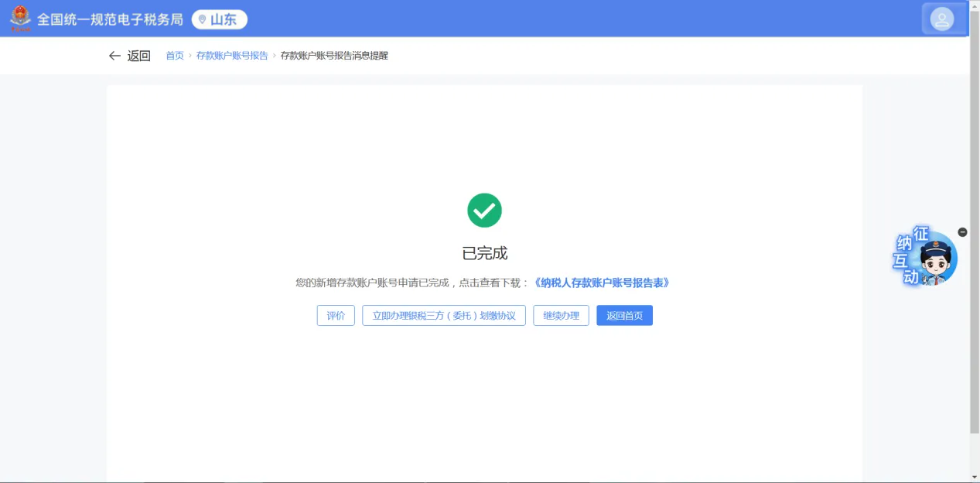The image size is (980, 483).
Task: Click the back arrow icon beside 返回
Action: click(114, 56)
